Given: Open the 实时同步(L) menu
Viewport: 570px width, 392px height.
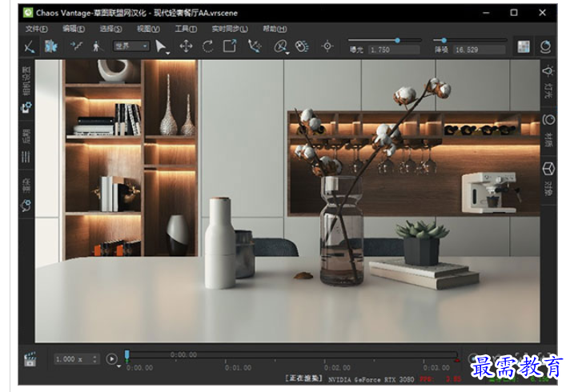Looking at the screenshot, I should (230, 29).
